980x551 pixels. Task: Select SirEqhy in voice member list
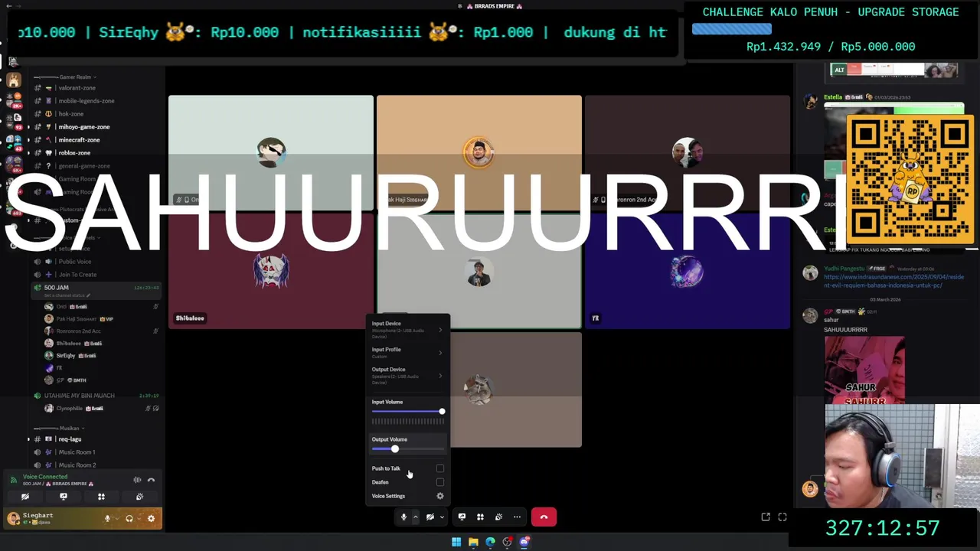(102, 356)
